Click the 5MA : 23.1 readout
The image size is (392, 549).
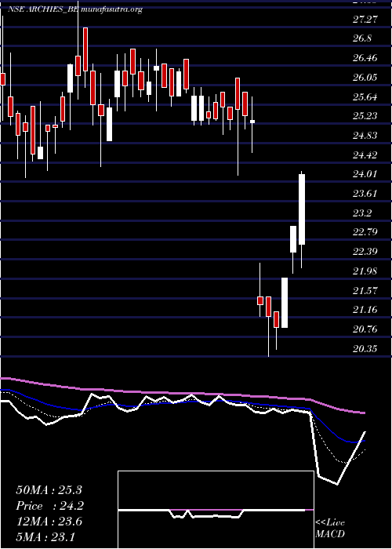(45, 536)
